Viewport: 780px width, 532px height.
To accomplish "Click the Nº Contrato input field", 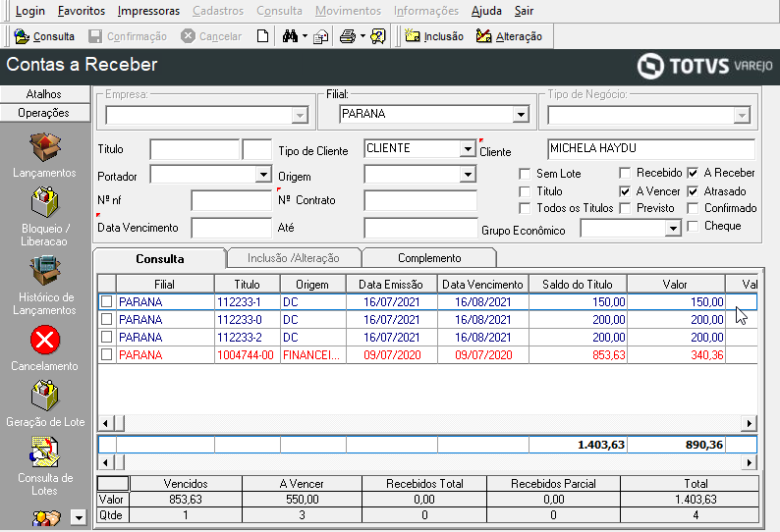I will (x=420, y=200).
